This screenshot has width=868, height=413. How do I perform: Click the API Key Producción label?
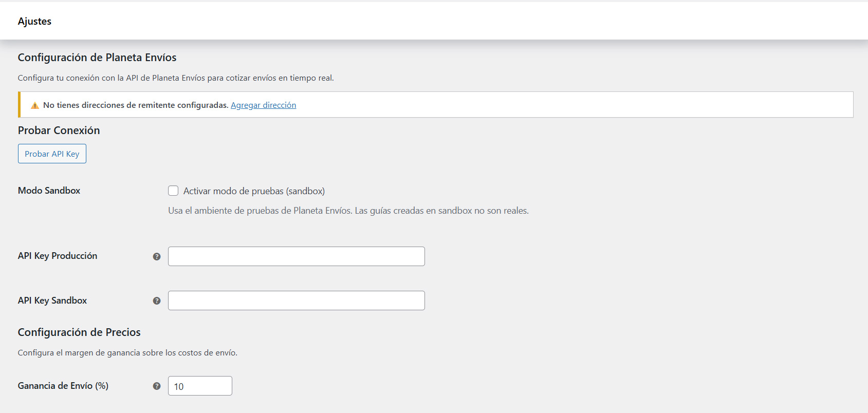58,256
